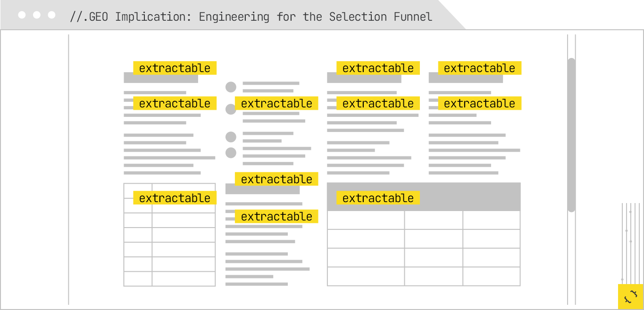Select the topmost extractable label in the first column

coord(175,68)
